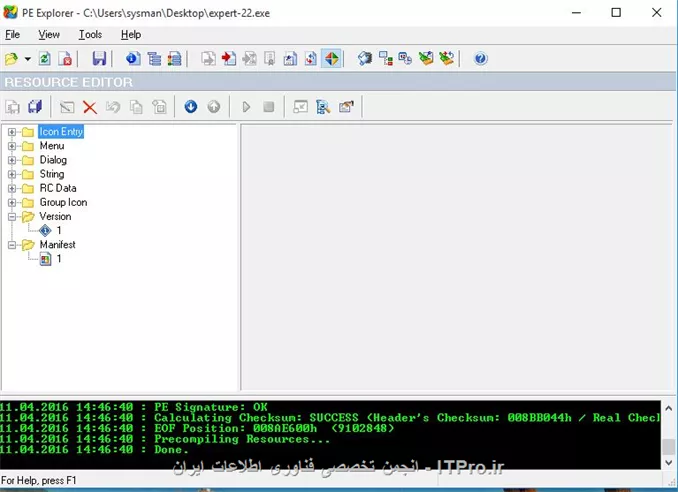Open the dependency scanner icon
Image resolution: width=678 pixels, height=492 pixels.
tap(385, 58)
